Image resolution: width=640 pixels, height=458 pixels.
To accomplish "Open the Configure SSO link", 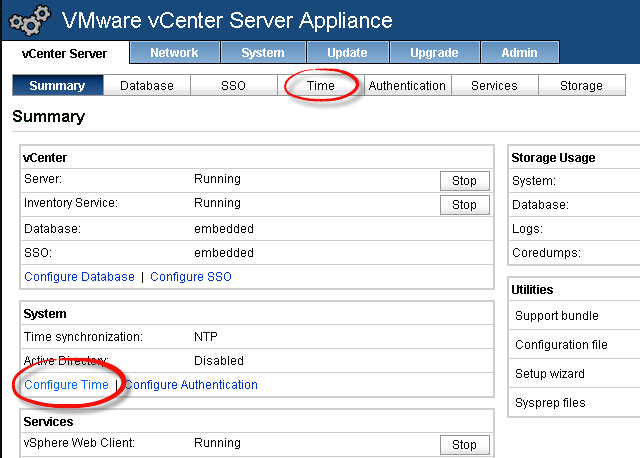I will pos(191,276).
